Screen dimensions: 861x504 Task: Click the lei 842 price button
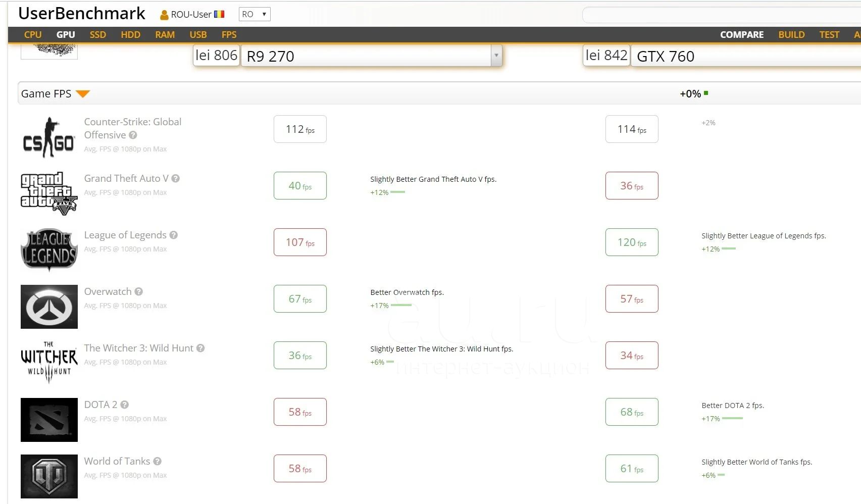[606, 55]
